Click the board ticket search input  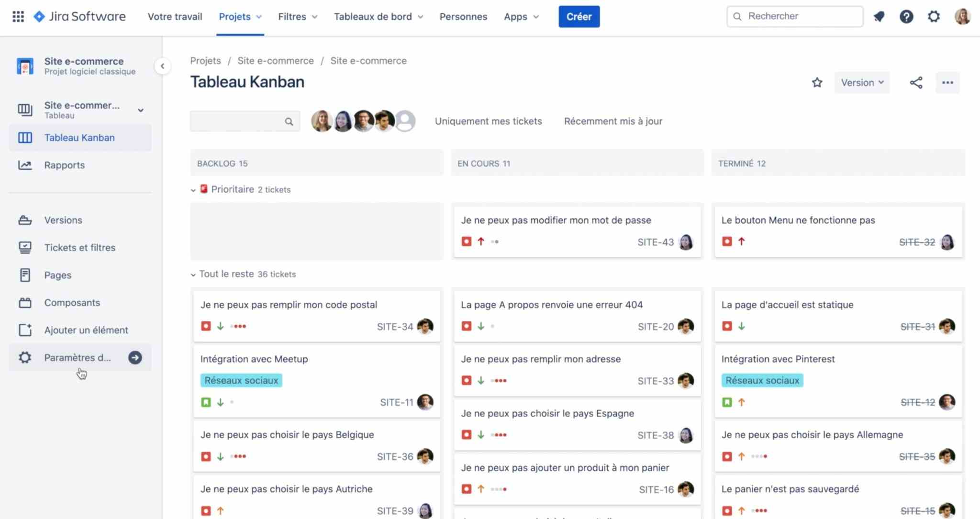click(245, 121)
